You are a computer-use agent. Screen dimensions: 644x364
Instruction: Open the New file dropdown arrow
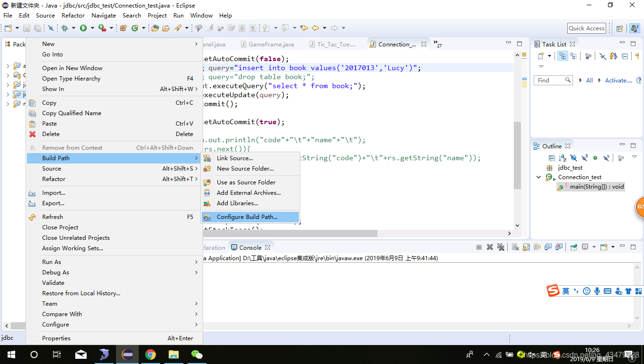click(x=17, y=28)
